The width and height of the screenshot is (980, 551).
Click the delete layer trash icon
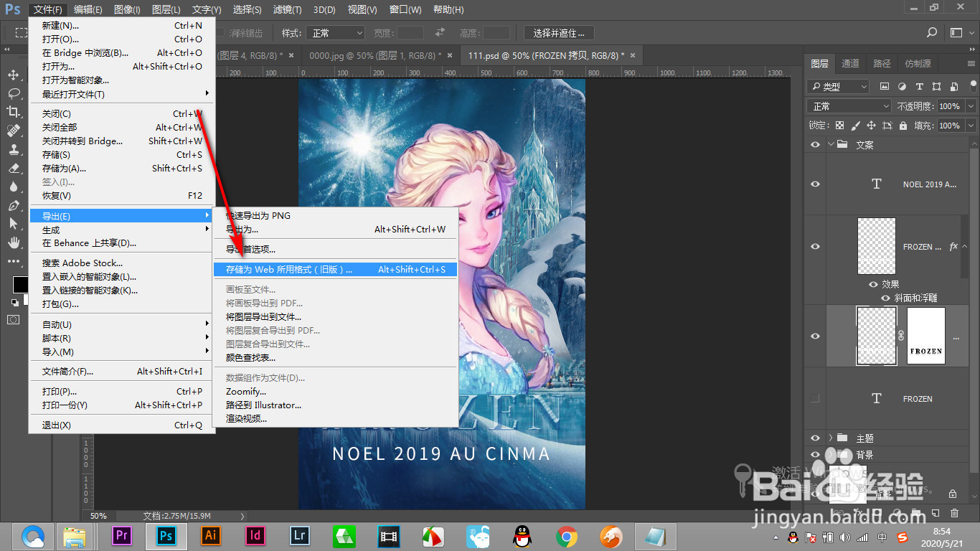[x=954, y=513]
